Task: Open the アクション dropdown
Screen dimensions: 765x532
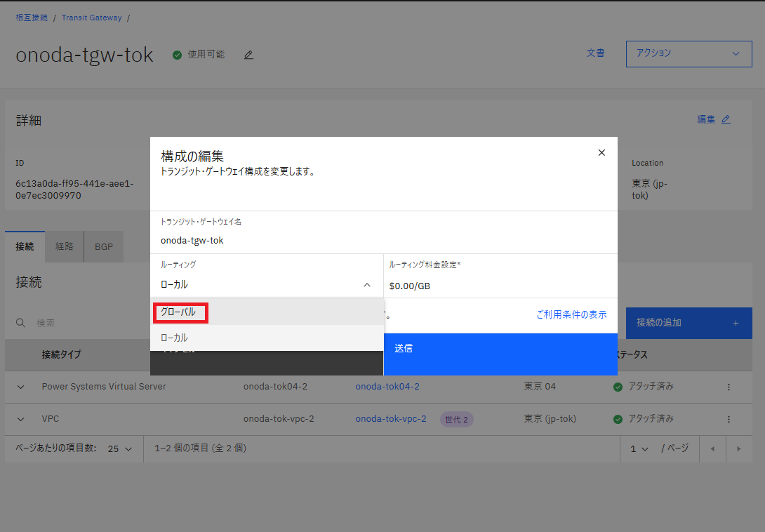Action: pos(689,53)
